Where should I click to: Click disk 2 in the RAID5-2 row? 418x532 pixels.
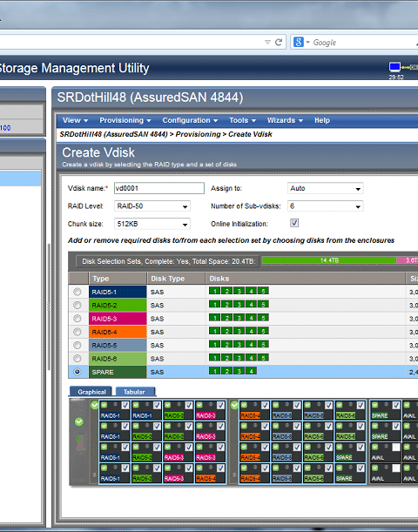click(226, 304)
